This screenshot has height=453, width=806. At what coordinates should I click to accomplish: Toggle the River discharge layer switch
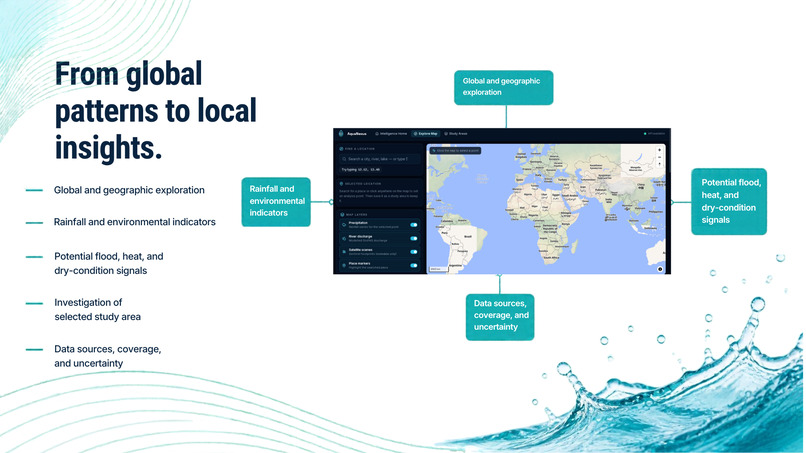point(414,238)
